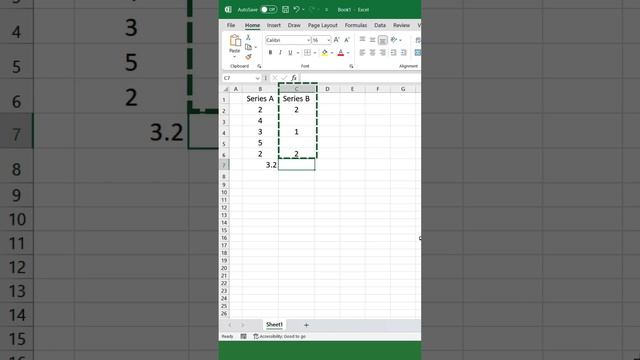This screenshot has height=360, width=640.
Task: Click the Enter checkmark formula icon
Action: click(x=284, y=78)
